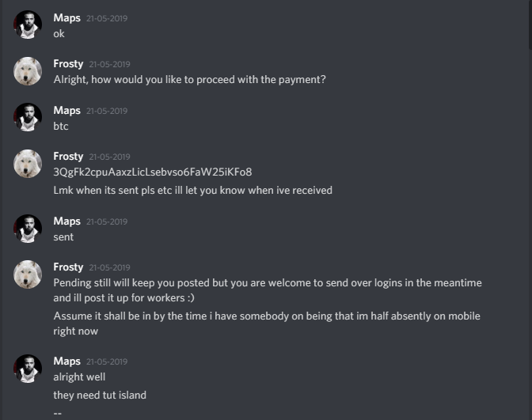Click Frosty's avatar beside the bitcoin address
Viewport: 532px width, 420px height.
pyautogui.click(x=28, y=164)
